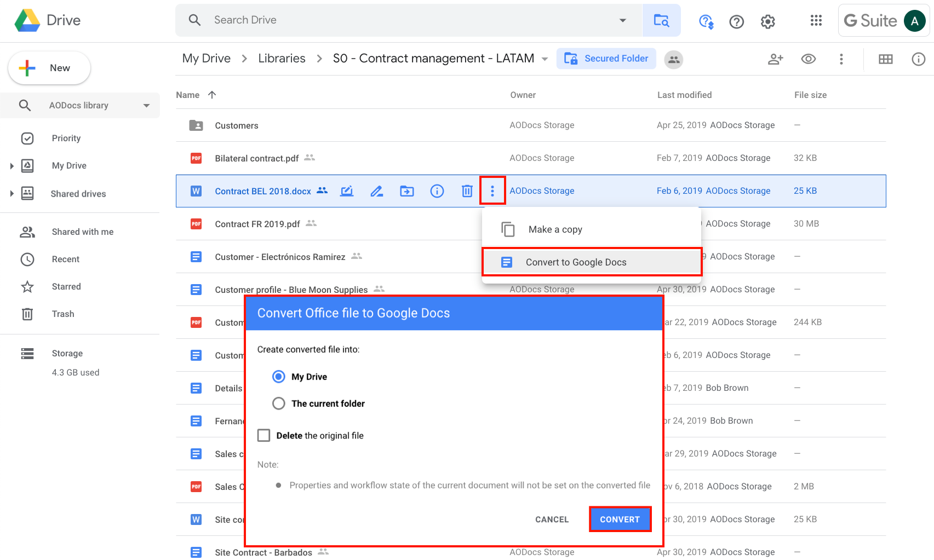Click the 4.3 GB used storage text
The height and width of the screenshot is (560, 934).
pos(76,372)
